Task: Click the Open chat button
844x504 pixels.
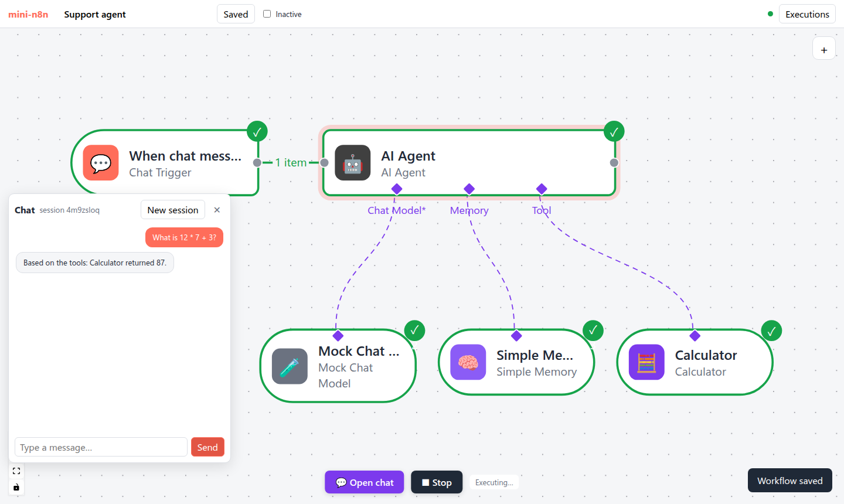Action: coord(365,482)
